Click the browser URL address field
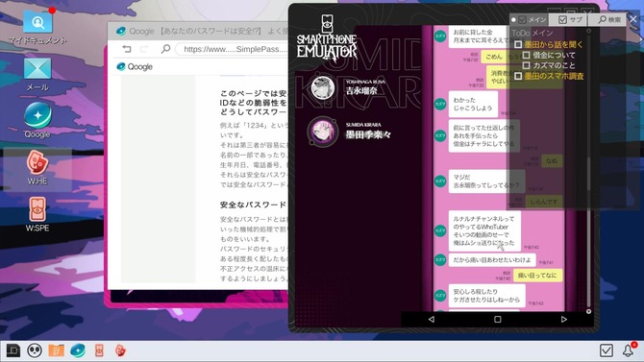Viewport: 644px width, 362px height. 233,49
